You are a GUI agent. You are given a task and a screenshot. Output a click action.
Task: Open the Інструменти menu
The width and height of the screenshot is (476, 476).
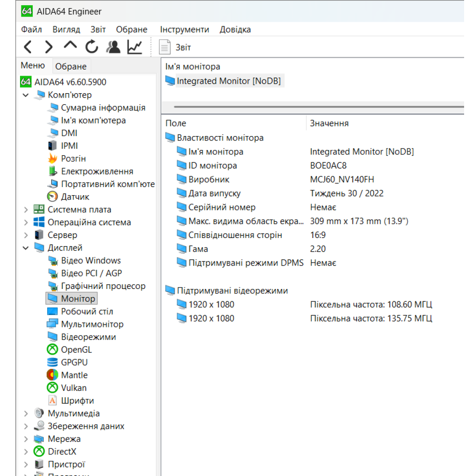[185, 29]
